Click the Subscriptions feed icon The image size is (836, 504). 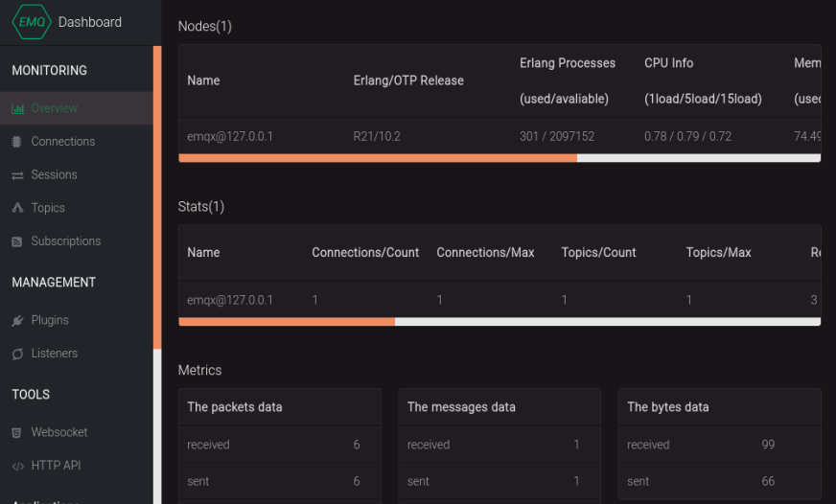(17, 241)
